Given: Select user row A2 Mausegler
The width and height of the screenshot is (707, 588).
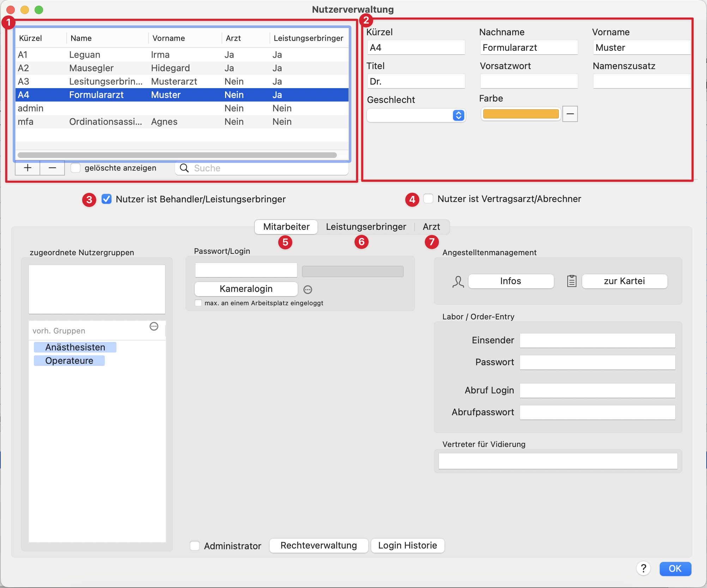Looking at the screenshot, I should pyautogui.click(x=182, y=68).
